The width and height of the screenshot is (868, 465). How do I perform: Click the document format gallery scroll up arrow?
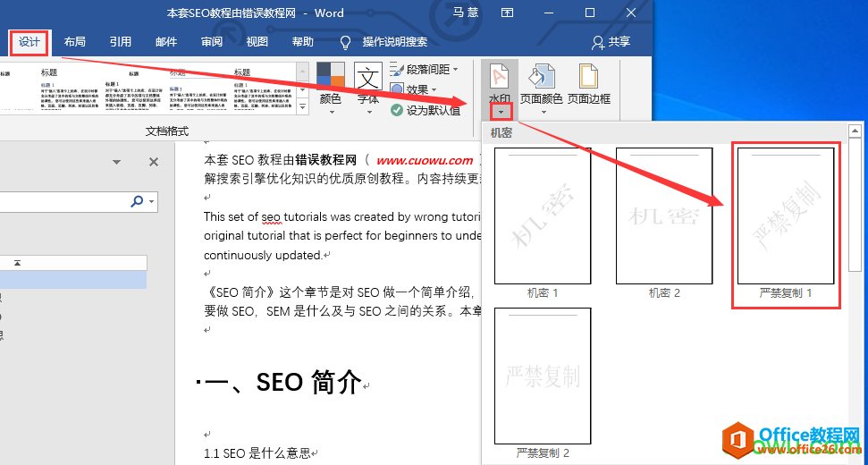pos(303,71)
